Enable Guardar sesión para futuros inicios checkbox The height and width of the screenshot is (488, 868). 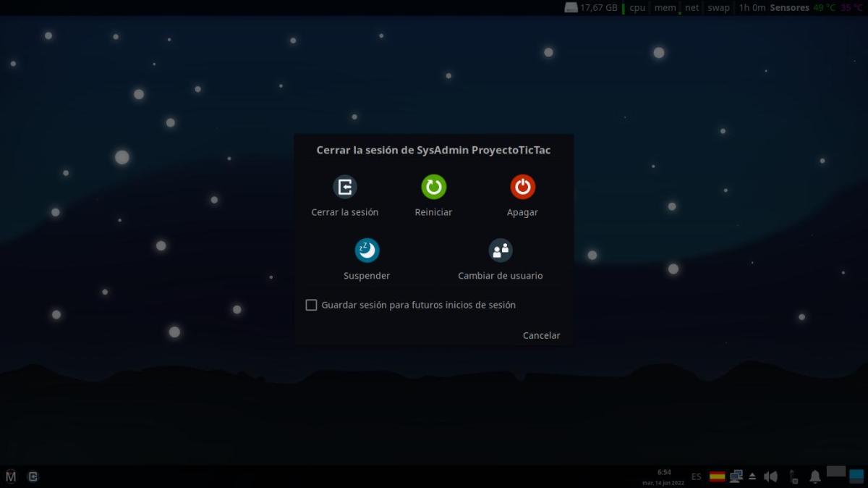click(311, 306)
